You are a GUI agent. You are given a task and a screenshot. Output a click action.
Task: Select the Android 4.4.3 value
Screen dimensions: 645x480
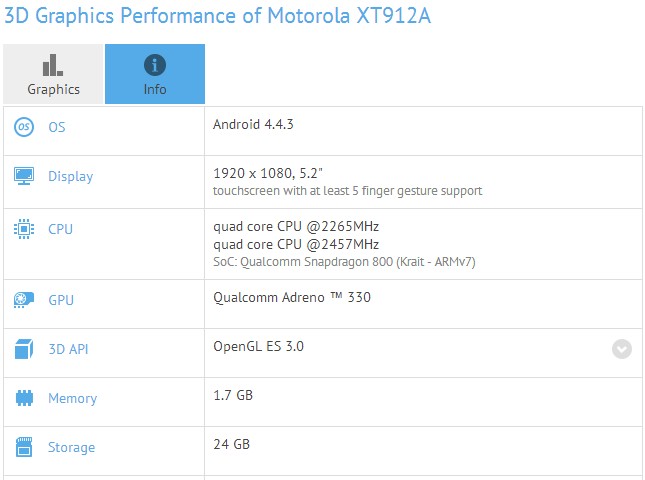pyautogui.click(x=253, y=124)
